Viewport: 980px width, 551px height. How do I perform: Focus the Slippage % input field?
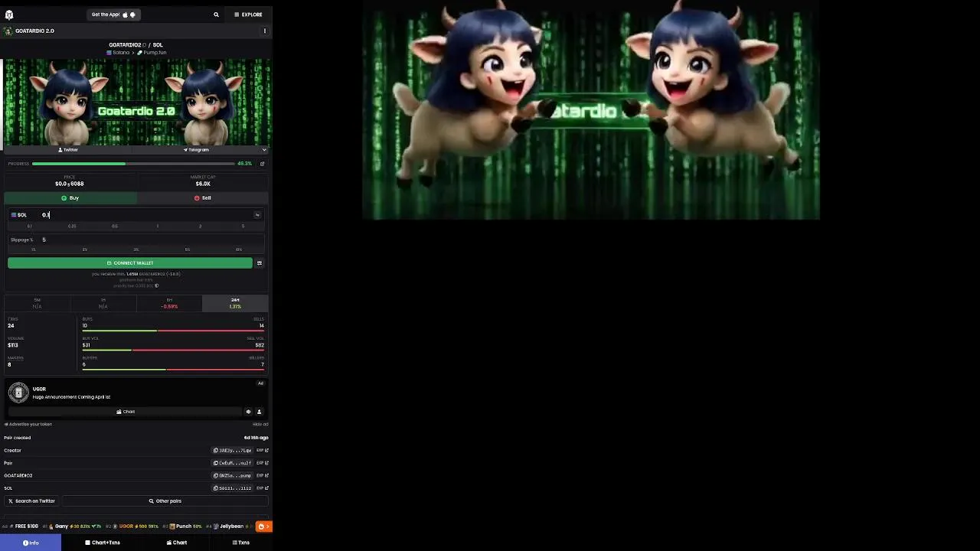pyautogui.click(x=152, y=240)
